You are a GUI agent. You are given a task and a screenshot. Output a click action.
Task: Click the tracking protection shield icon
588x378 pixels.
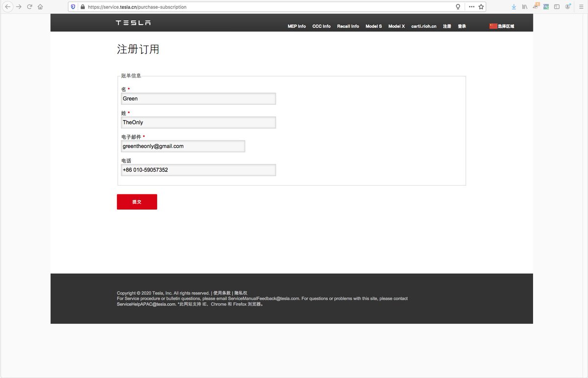tap(73, 7)
